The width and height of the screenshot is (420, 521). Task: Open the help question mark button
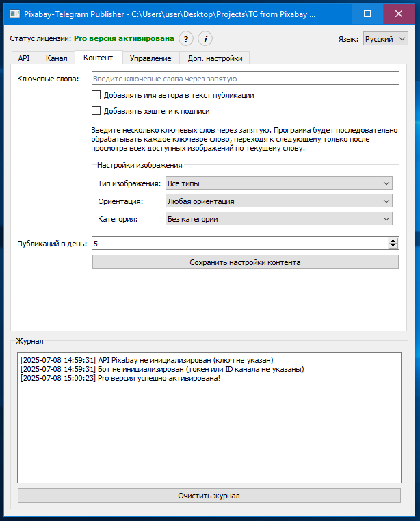(186, 39)
